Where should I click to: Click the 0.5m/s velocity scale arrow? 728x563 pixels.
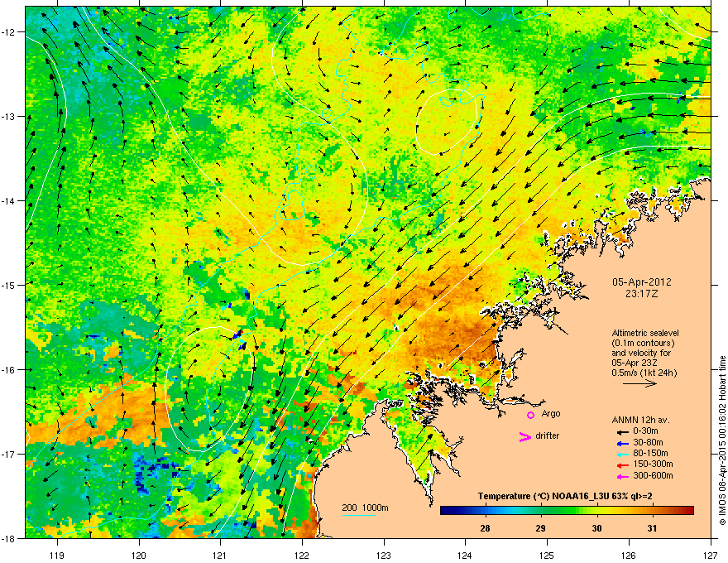(639, 383)
